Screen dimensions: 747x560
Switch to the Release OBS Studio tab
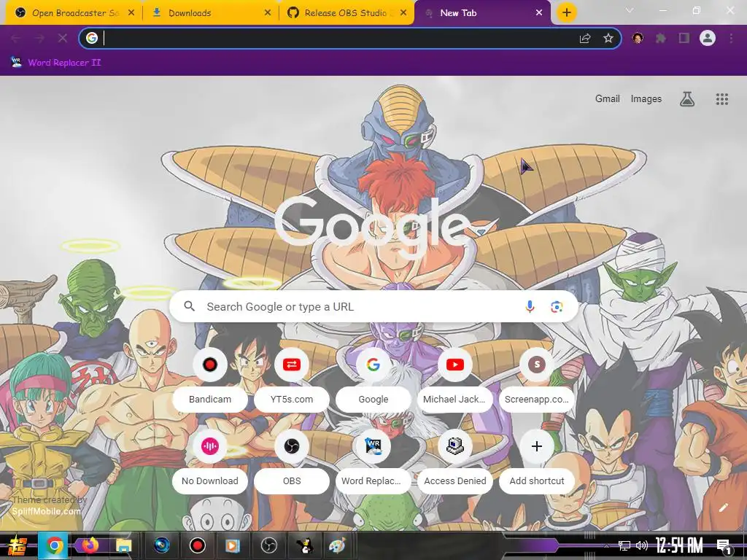click(345, 13)
